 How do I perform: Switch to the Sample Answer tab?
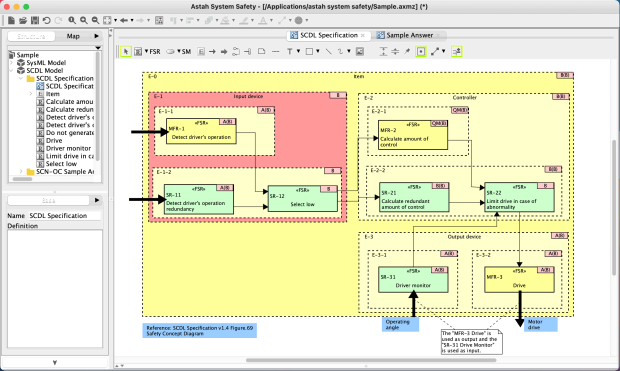[409, 35]
